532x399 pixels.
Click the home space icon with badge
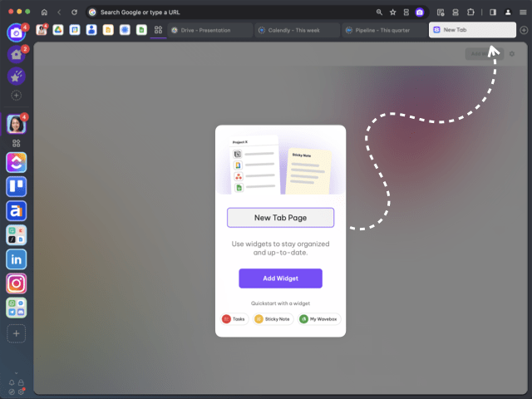(x=16, y=54)
